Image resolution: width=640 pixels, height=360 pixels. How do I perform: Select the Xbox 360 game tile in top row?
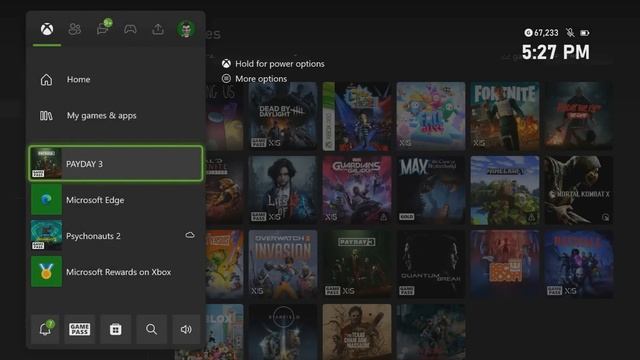pos(357,116)
